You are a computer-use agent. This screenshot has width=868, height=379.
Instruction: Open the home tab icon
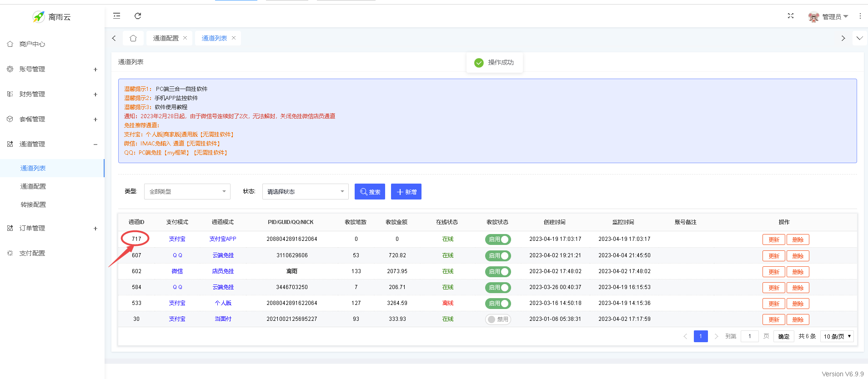(133, 38)
